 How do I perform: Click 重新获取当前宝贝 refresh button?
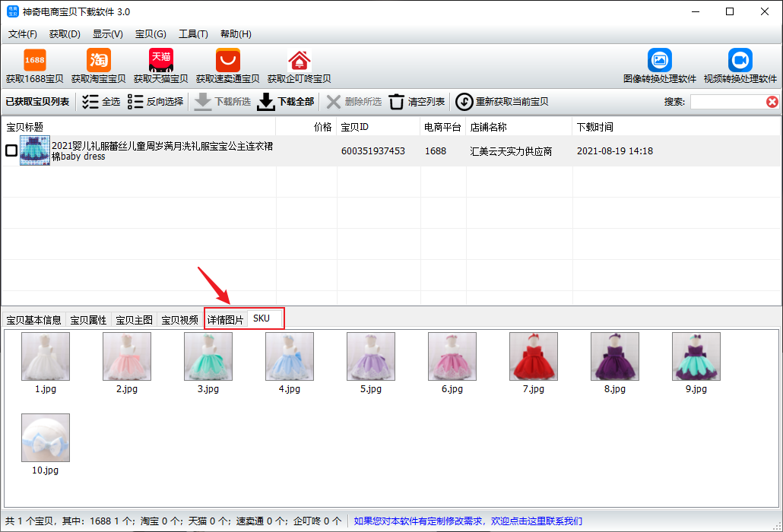(502, 102)
